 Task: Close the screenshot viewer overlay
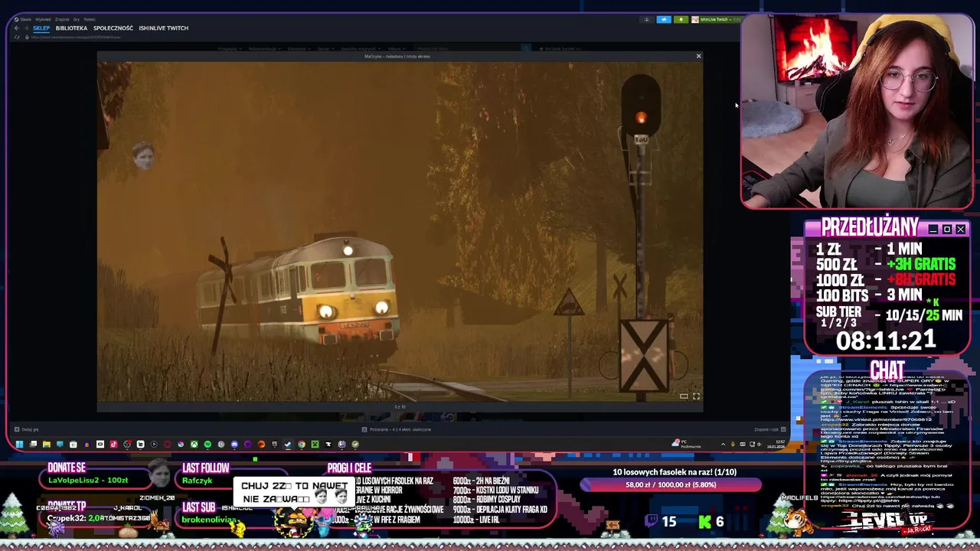click(698, 56)
